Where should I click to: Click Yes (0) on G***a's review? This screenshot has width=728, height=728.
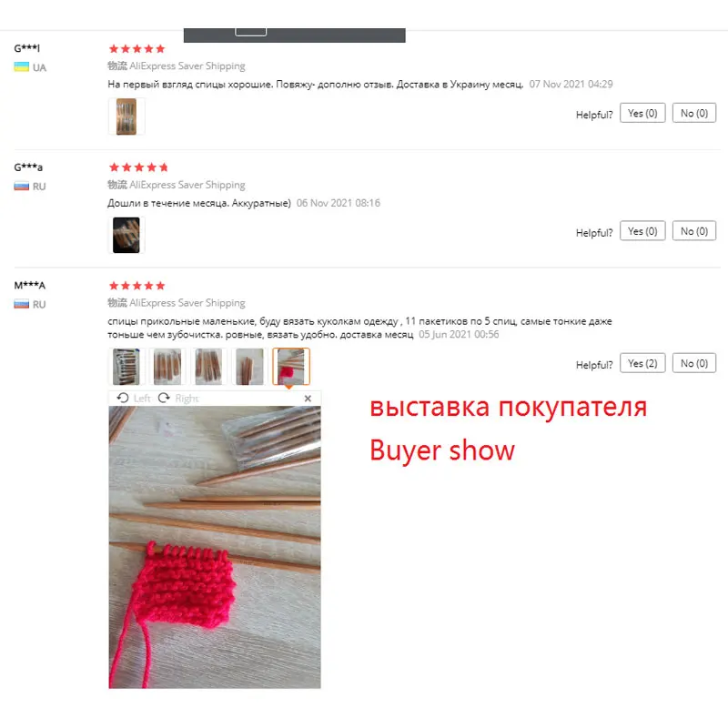click(x=642, y=231)
